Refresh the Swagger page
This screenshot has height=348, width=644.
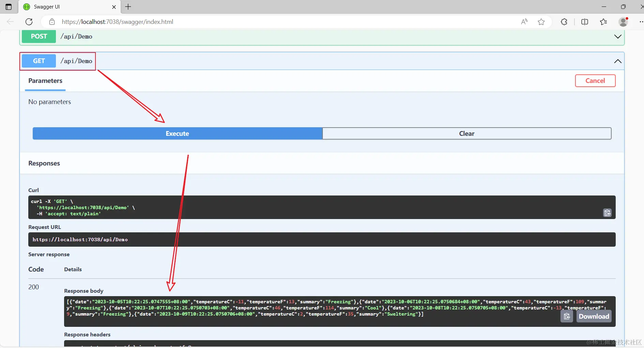pos(29,22)
